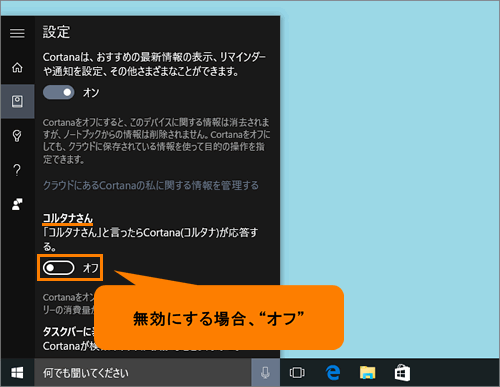
Task: Click the オン label beside Cortana toggle
Action: click(x=91, y=92)
